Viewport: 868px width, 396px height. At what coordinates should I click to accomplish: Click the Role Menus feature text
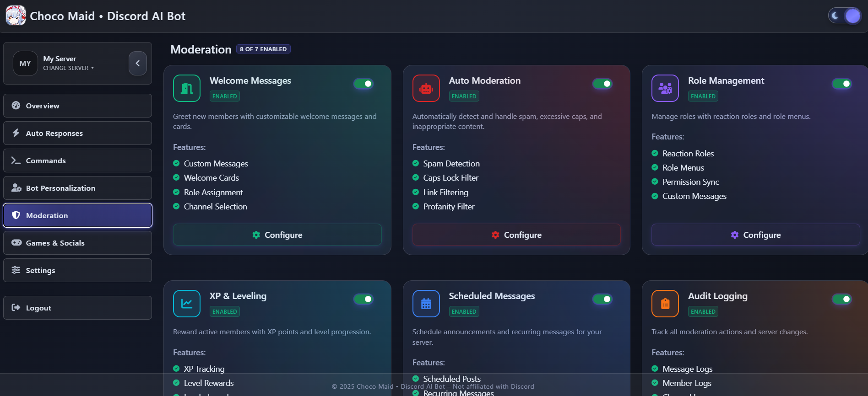pyautogui.click(x=683, y=168)
